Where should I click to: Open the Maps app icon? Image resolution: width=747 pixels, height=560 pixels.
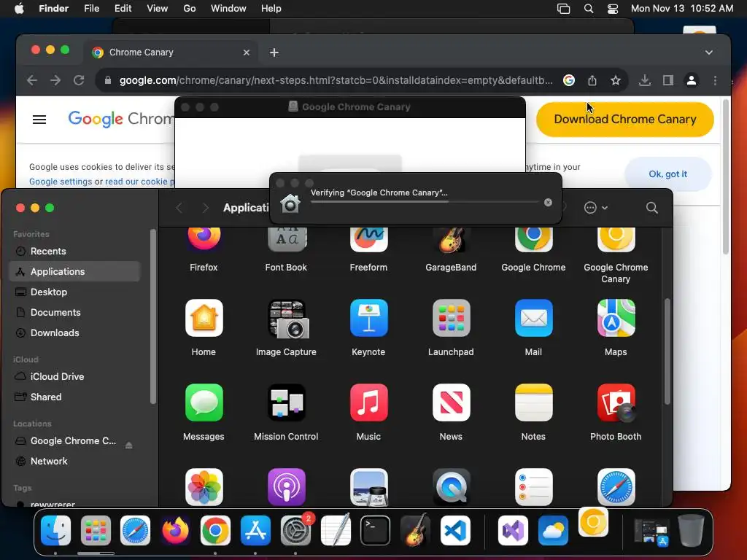(x=616, y=318)
